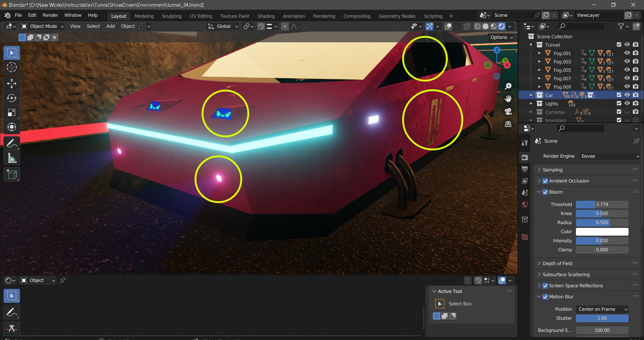Screen dimensions: 644x340
Task: Hide the Car collection in viewport
Action: coord(627,95)
